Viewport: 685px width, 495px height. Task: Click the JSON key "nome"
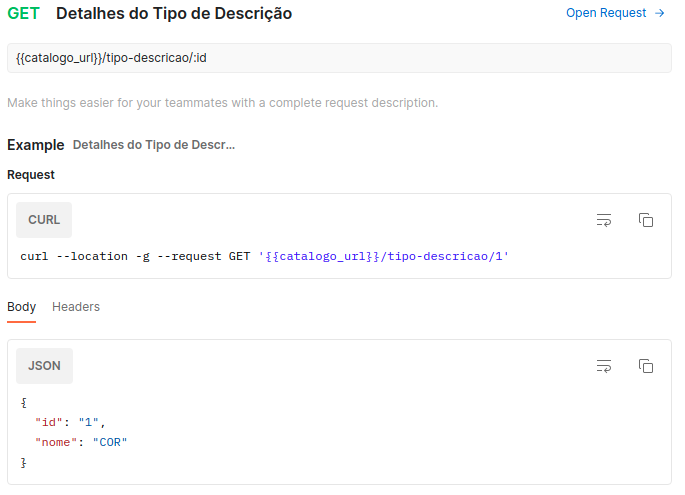[55, 443]
